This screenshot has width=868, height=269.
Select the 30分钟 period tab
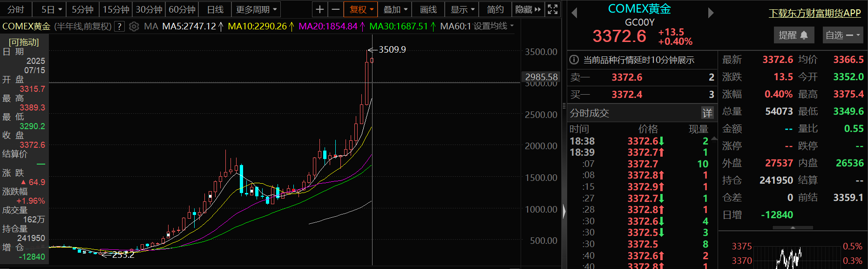[x=149, y=9]
